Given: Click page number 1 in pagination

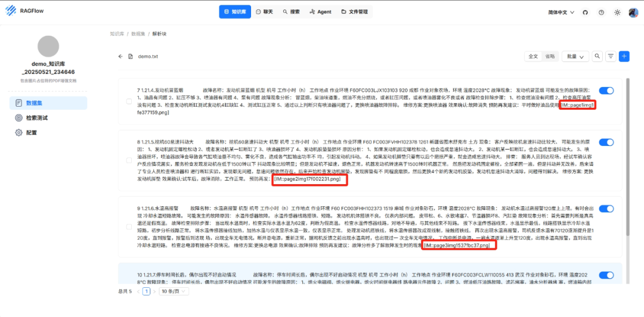Looking at the screenshot, I should (x=146, y=291).
